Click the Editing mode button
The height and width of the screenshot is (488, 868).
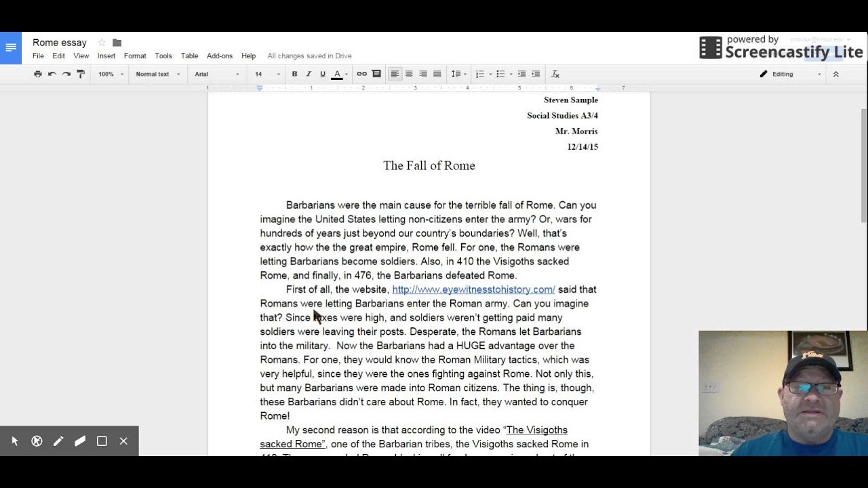point(789,74)
